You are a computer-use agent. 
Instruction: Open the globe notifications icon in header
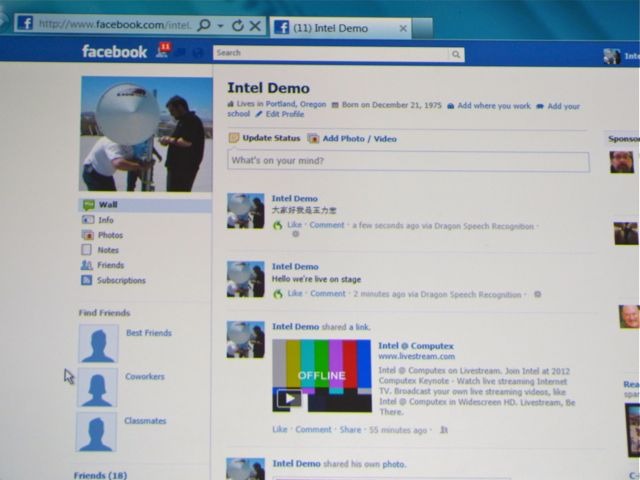198,53
